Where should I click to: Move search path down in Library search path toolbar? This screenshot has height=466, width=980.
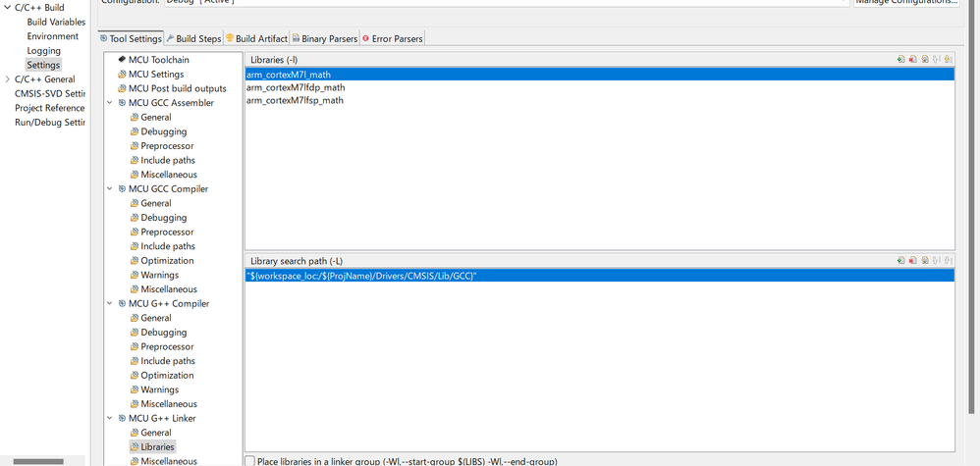[949, 261]
